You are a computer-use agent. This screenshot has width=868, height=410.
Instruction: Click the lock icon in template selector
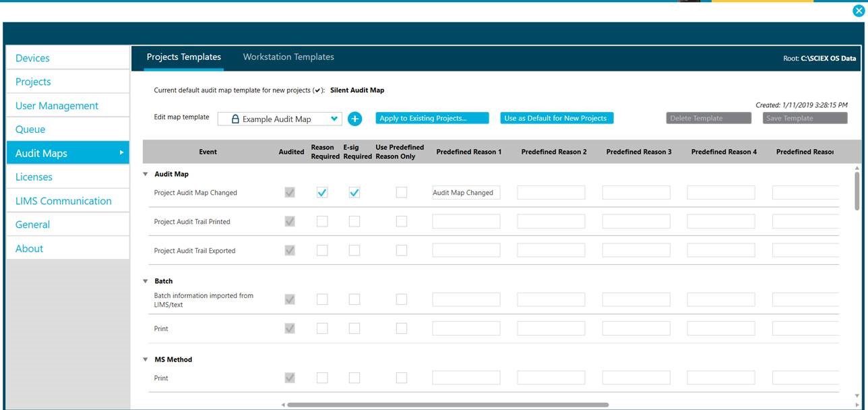235,119
